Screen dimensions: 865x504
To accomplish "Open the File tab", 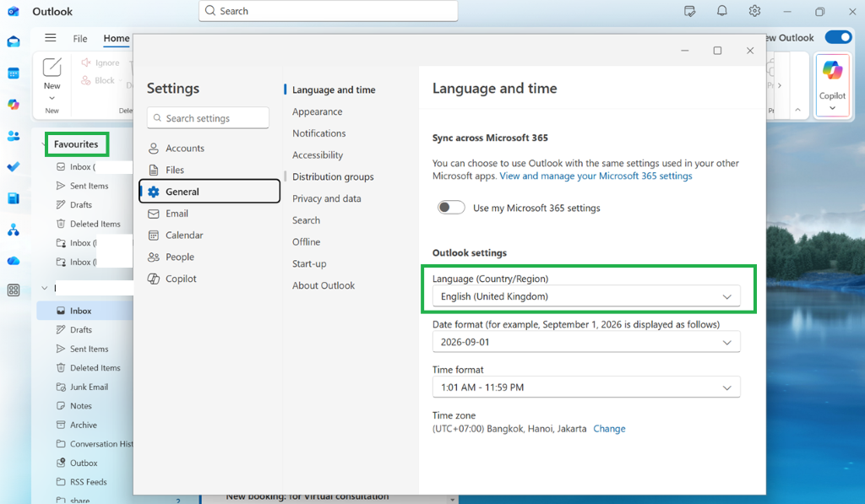I will click(80, 39).
